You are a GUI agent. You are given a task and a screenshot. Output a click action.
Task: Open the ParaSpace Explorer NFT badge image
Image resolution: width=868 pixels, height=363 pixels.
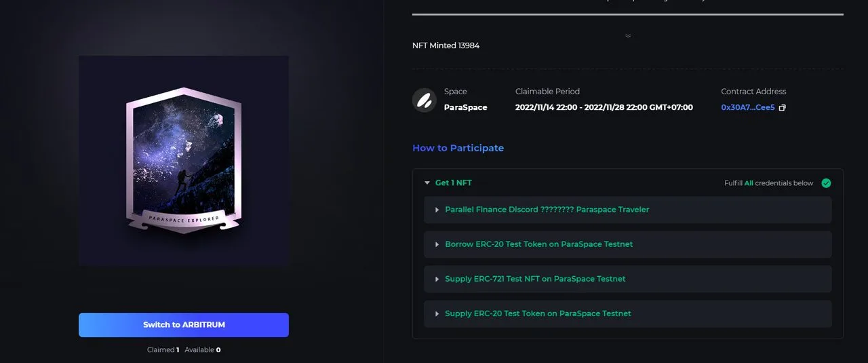click(x=184, y=161)
